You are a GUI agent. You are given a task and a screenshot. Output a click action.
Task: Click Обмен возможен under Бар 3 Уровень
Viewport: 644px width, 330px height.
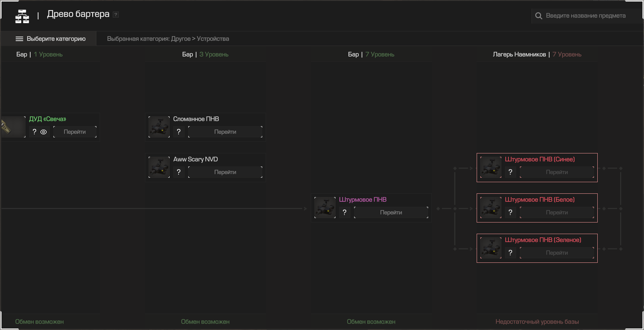pyautogui.click(x=205, y=322)
